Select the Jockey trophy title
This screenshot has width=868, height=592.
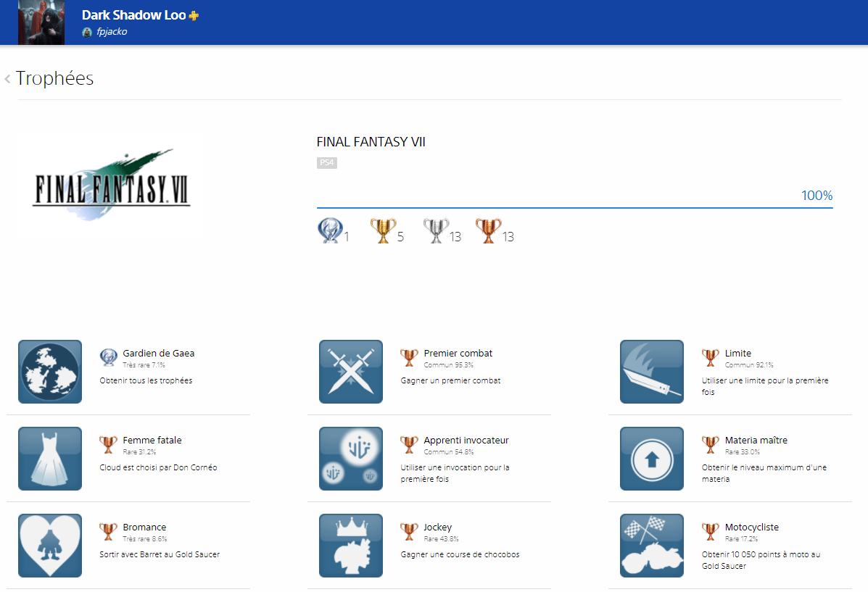(438, 527)
